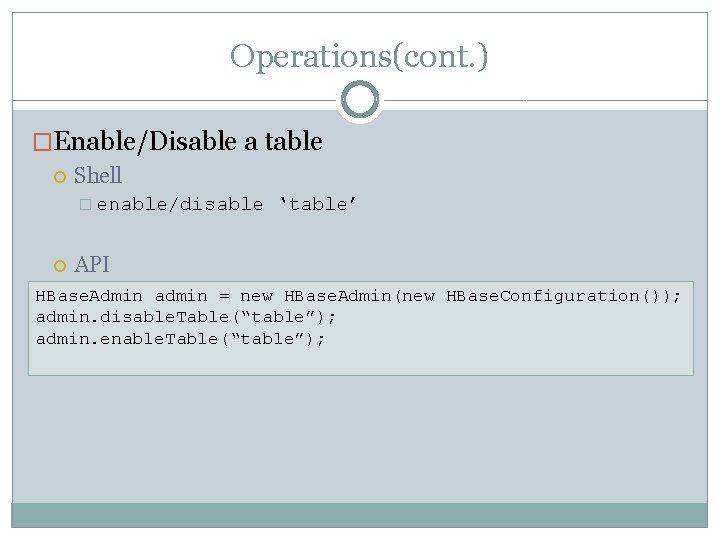Select the API sub-item text

(x=92, y=265)
